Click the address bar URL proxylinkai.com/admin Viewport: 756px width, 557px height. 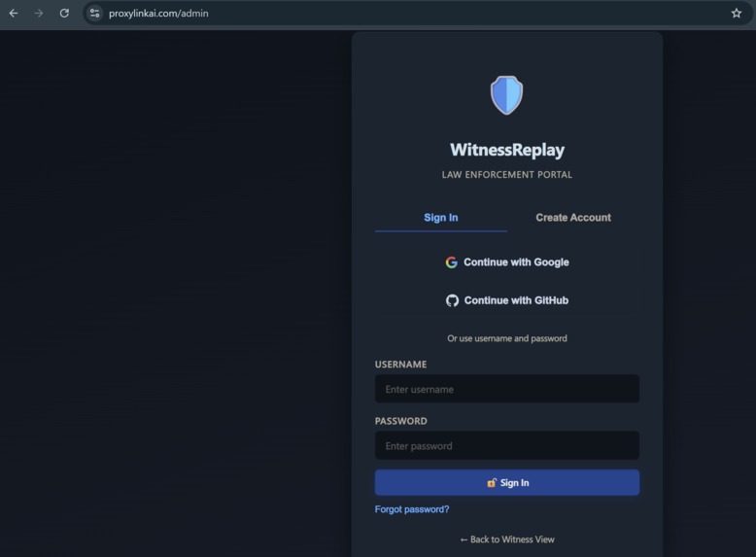tap(158, 14)
